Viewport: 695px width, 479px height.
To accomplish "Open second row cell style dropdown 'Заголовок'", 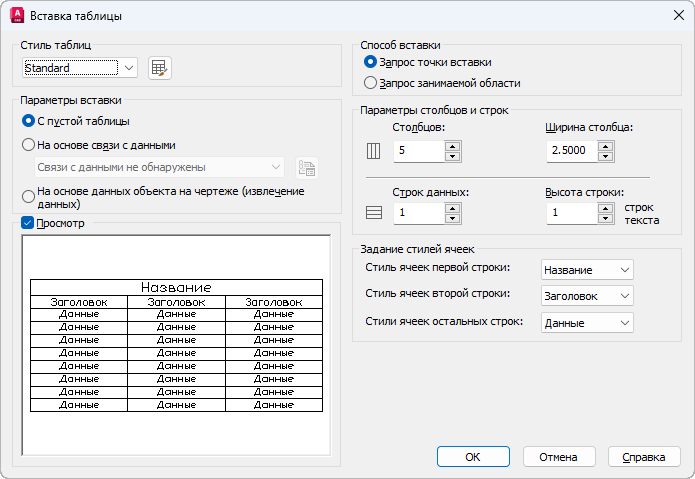I will (x=586, y=296).
